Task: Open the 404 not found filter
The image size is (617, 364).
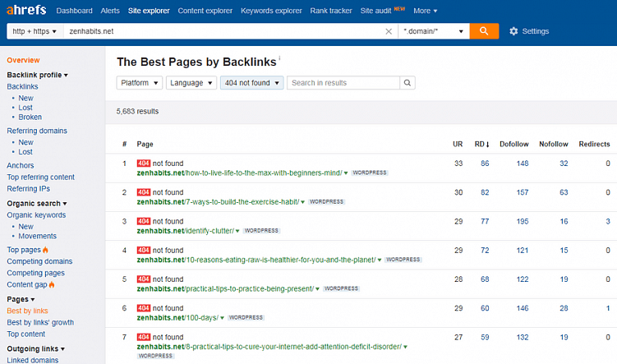Action: [x=252, y=83]
